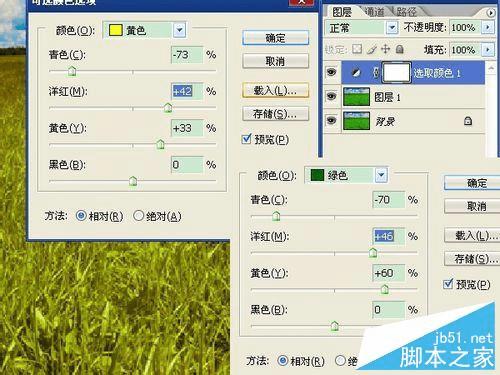Click the lock transparent pixels icon
500x375 pixels.
coord(357,49)
